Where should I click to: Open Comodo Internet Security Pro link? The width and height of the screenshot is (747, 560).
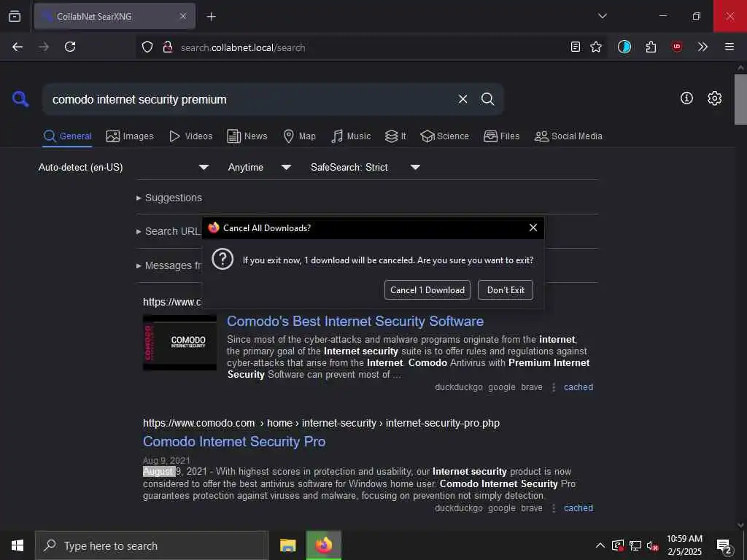[x=234, y=442]
